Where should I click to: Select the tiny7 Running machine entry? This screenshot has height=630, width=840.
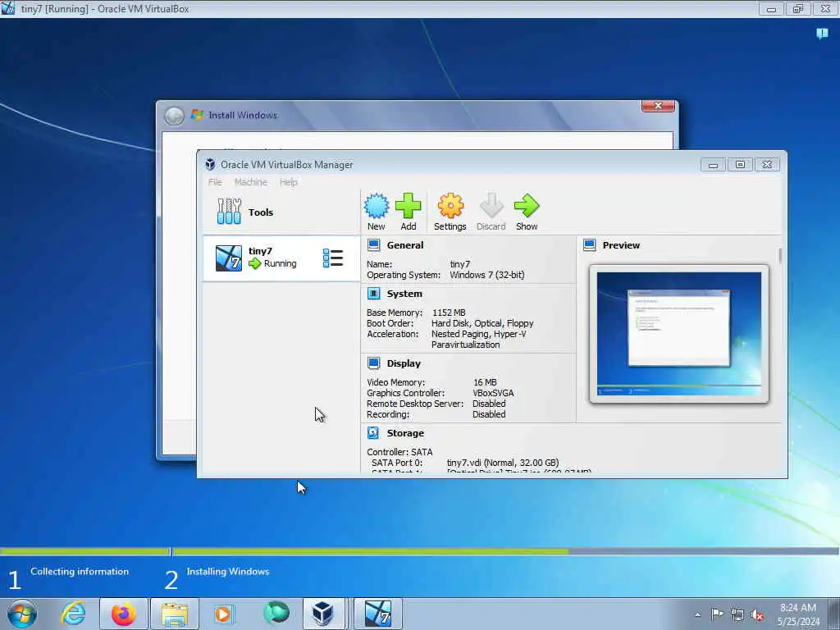tap(281, 258)
